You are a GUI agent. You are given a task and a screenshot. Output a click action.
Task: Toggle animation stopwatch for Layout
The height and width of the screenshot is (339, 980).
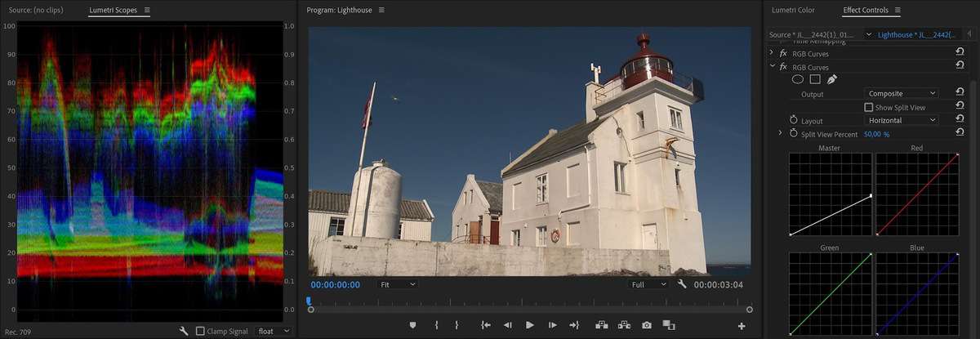pos(793,120)
